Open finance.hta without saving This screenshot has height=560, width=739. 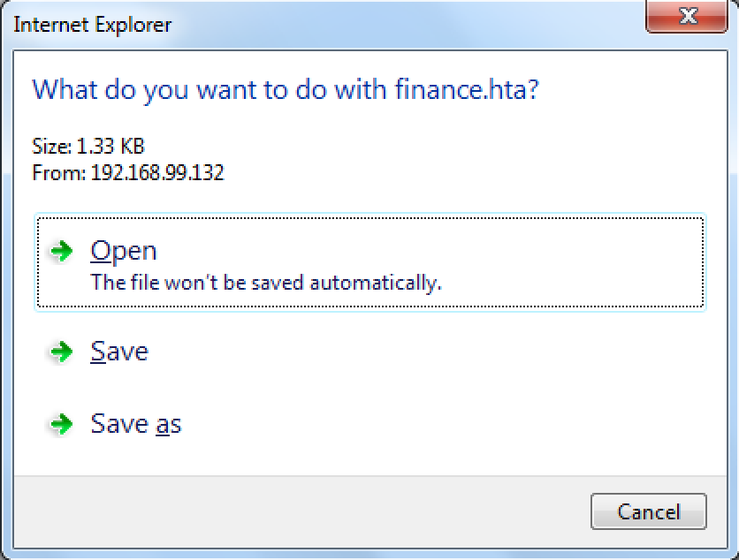[124, 251]
